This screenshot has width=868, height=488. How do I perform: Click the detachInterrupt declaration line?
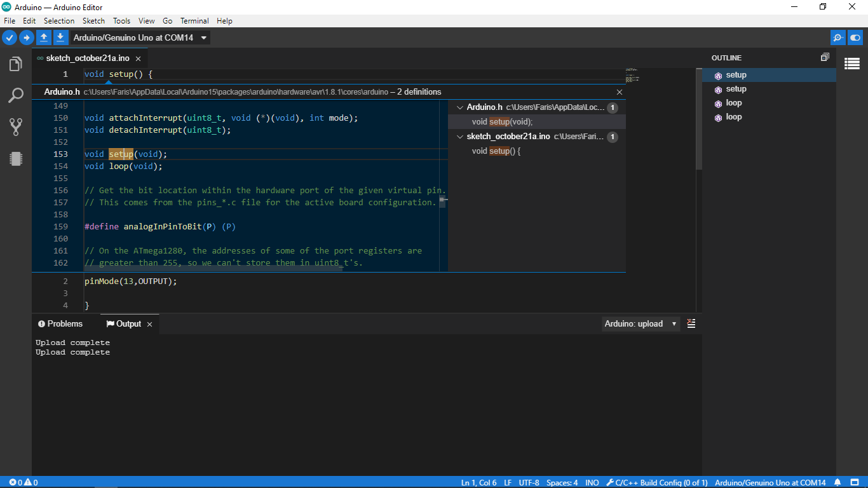pos(158,130)
